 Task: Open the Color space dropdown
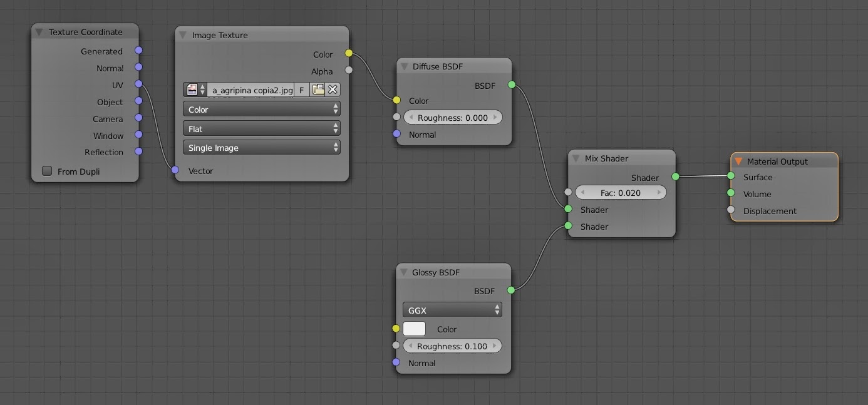[262, 110]
